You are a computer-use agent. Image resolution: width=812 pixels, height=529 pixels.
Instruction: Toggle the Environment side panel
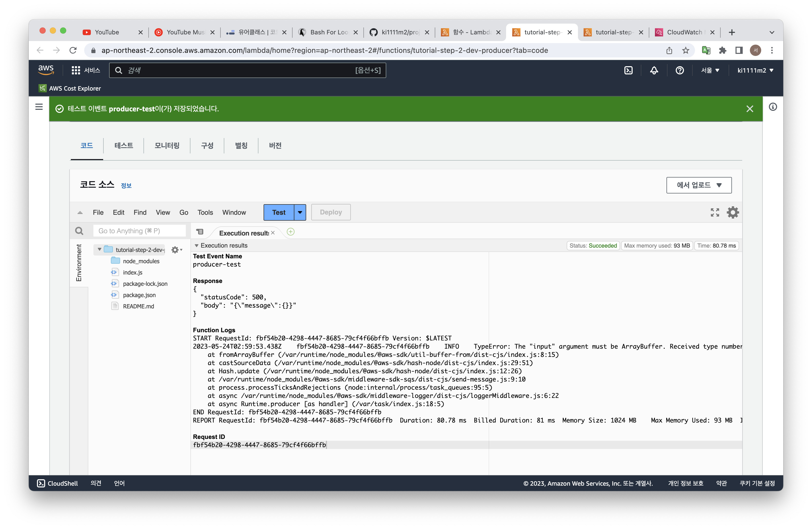(79, 263)
